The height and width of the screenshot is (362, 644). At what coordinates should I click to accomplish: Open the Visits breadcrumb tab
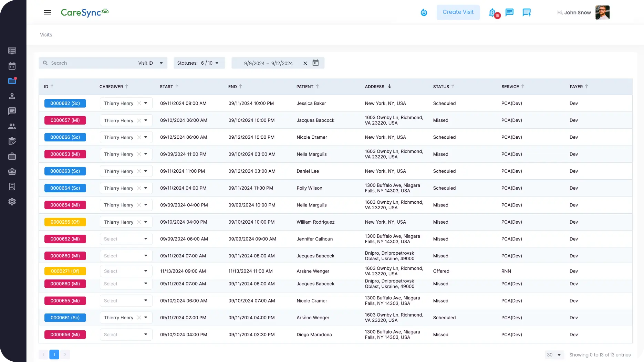pos(46,34)
